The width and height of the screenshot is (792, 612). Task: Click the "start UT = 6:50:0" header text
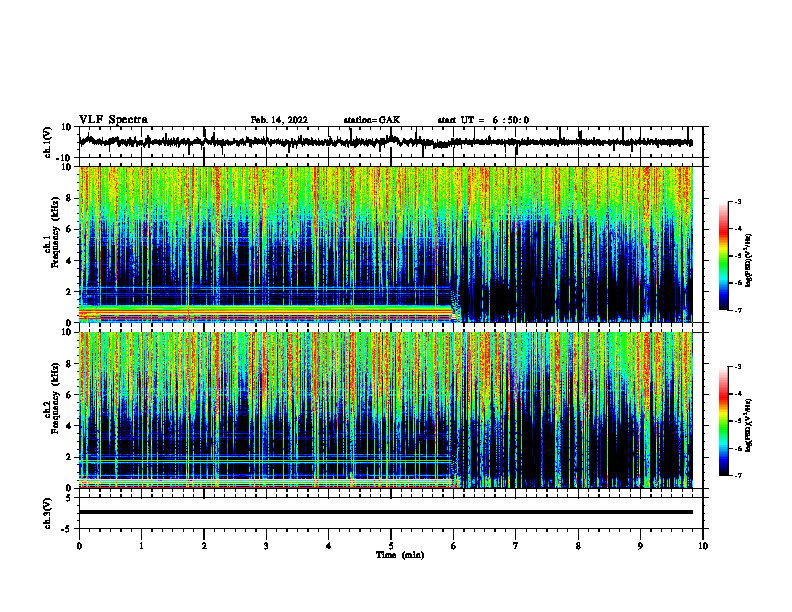[x=483, y=120]
